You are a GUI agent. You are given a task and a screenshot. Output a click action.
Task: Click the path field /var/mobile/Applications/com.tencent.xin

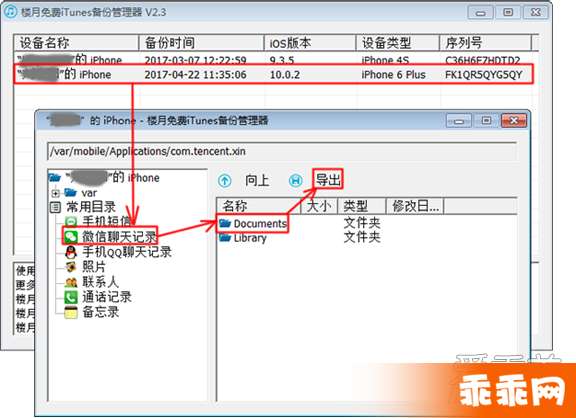(282, 151)
